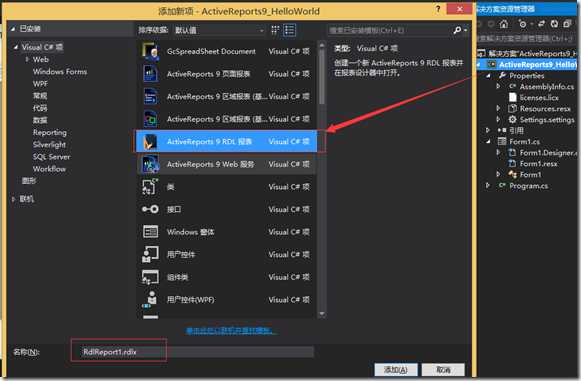Click the Cancel button
Viewport: 581px width, 381px height.
(x=443, y=370)
